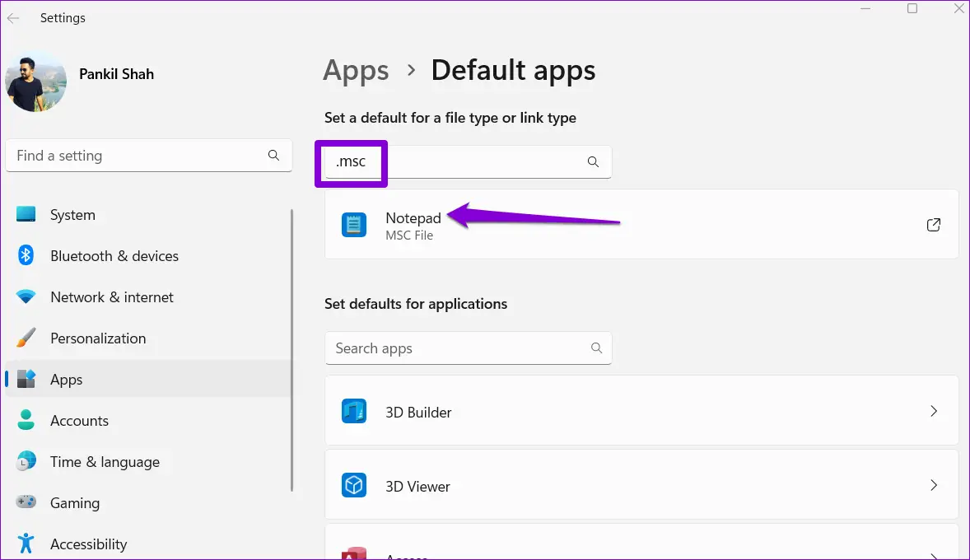Click search icon in file type field
The height and width of the screenshot is (560, 970).
pyautogui.click(x=593, y=162)
